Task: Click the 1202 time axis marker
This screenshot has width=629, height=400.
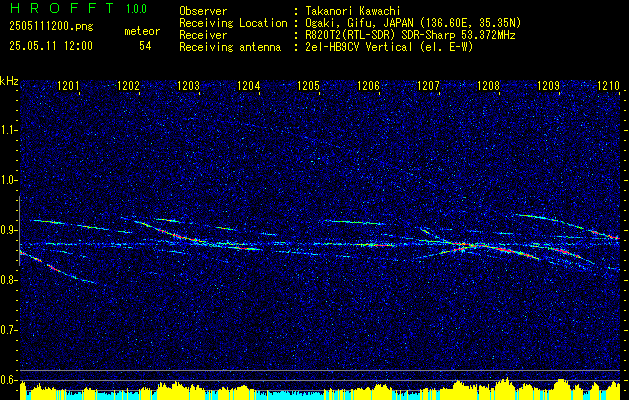Action: 128,85
